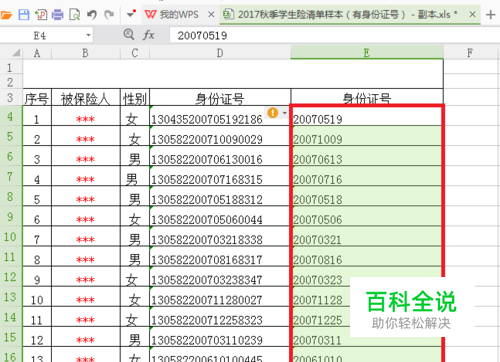Click the formula bar showing 20070519
Image resolution: width=500 pixels, height=362 pixels.
pos(335,35)
